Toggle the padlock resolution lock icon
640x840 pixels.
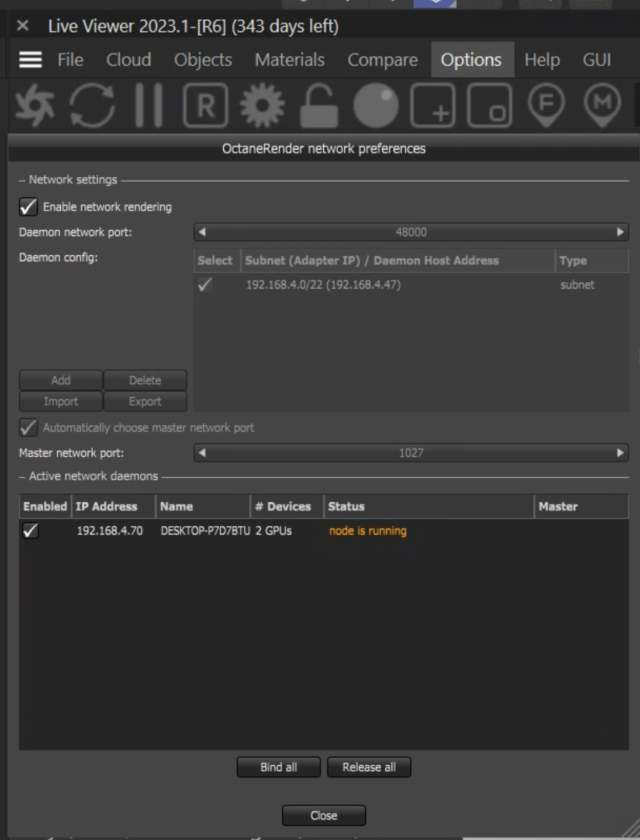pyautogui.click(x=319, y=106)
